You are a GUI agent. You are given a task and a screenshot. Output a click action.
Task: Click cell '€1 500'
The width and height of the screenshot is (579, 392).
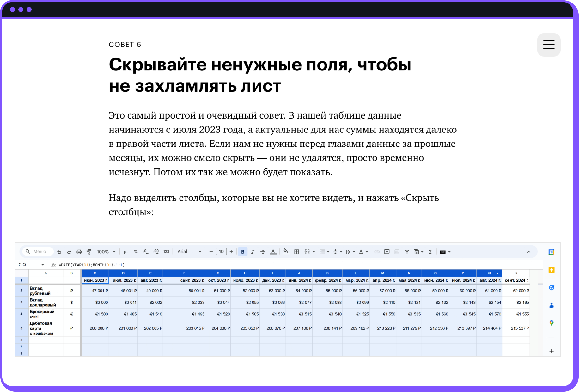(95, 314)
